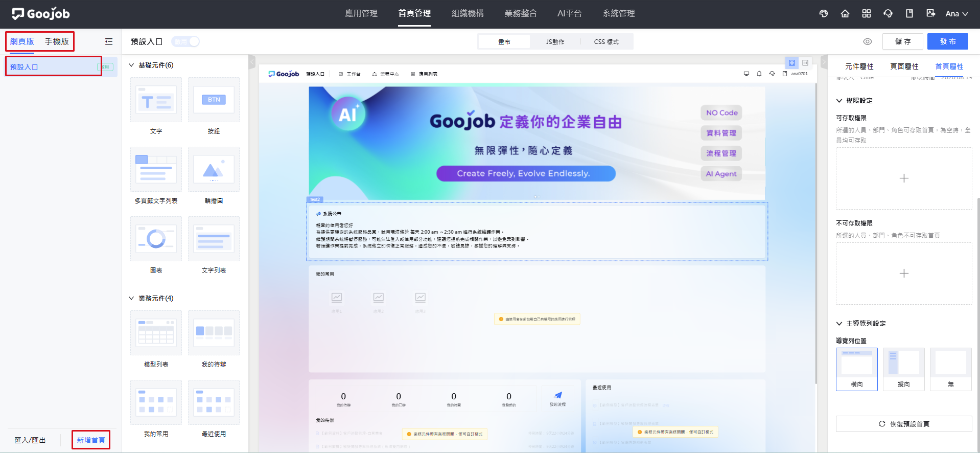Image resolution: width=980 pixels, height=453 pixels.
Task: Select 預設入口 page in left list
Action: pyautogui.click(x=61, y=67)
